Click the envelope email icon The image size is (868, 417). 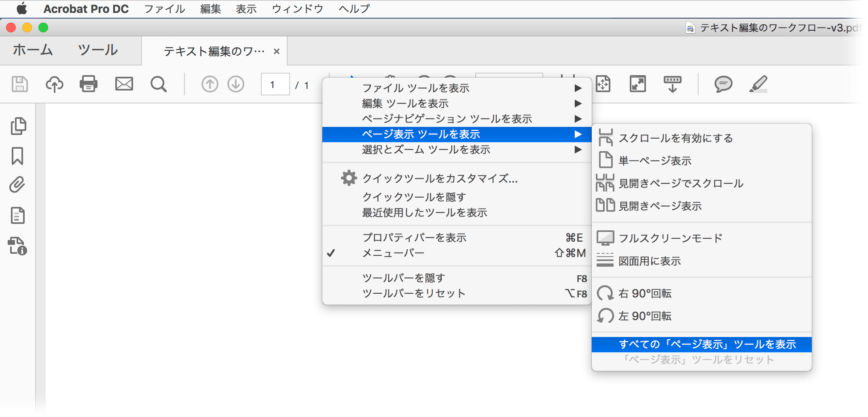tap(124, 84)
